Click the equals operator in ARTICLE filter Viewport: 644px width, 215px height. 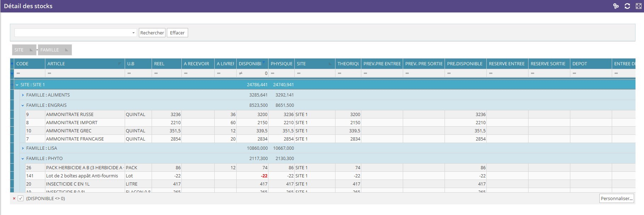(x=49, y=73)
